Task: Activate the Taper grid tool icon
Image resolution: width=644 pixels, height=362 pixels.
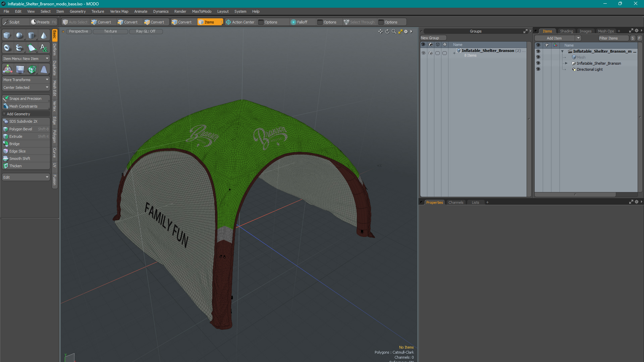Action: 44,69
